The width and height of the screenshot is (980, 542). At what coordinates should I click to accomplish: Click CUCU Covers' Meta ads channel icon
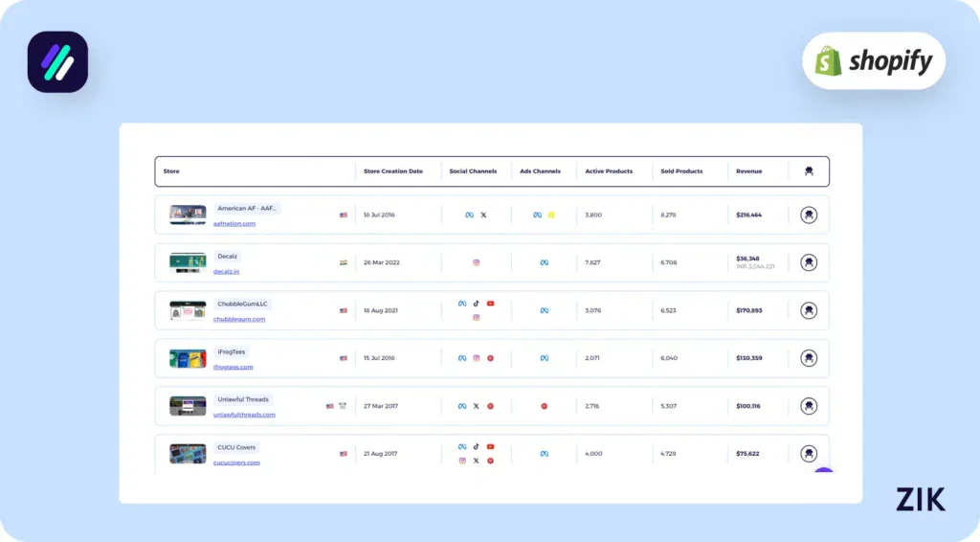545,454
